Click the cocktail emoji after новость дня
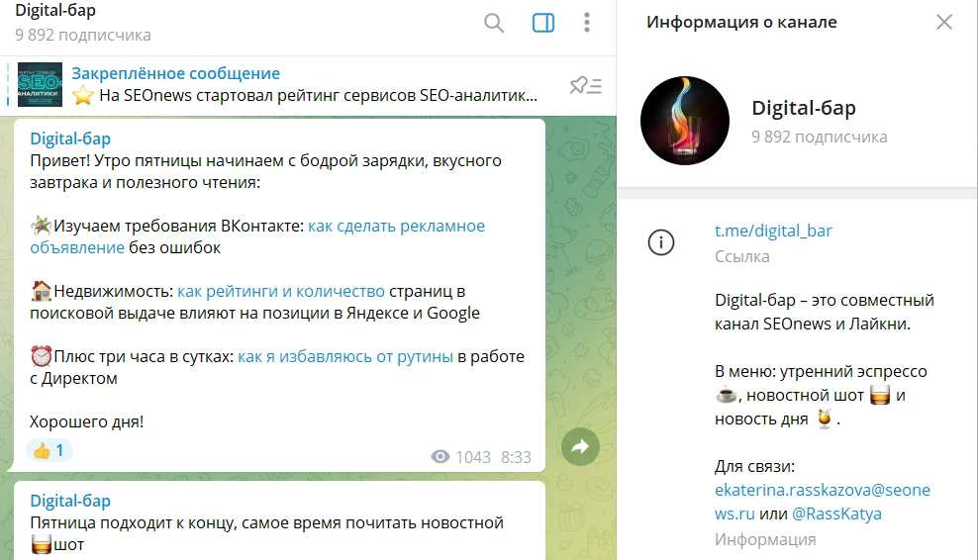The width and height of the screenshot is (978, 560). 824,419
